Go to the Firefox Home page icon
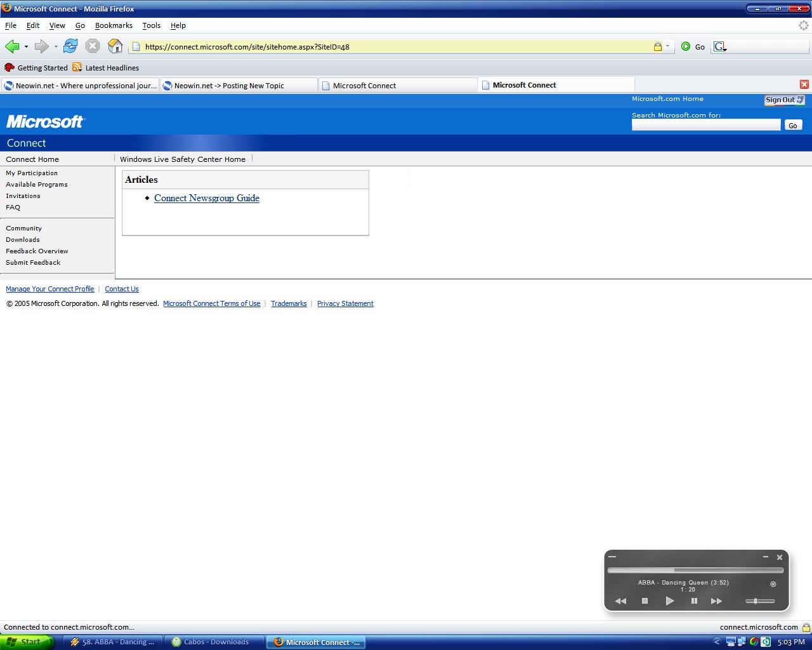Viewport: 812px width, 650px height. 115,46
